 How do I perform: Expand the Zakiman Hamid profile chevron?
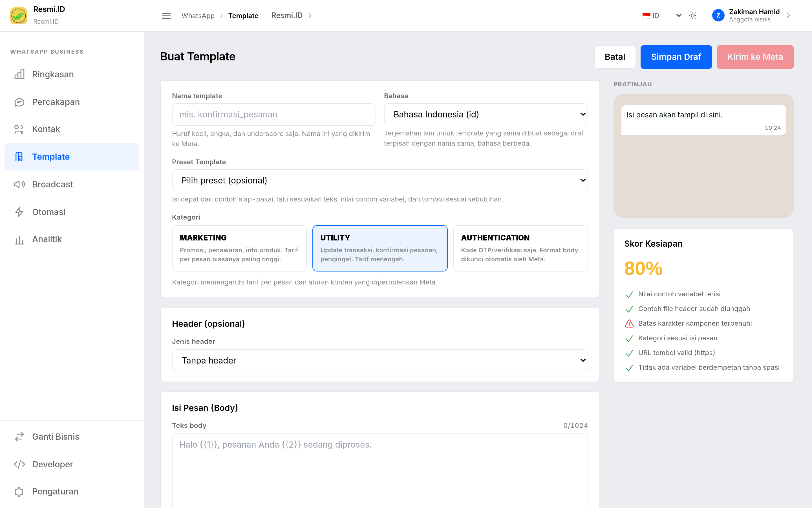[788, 16]
